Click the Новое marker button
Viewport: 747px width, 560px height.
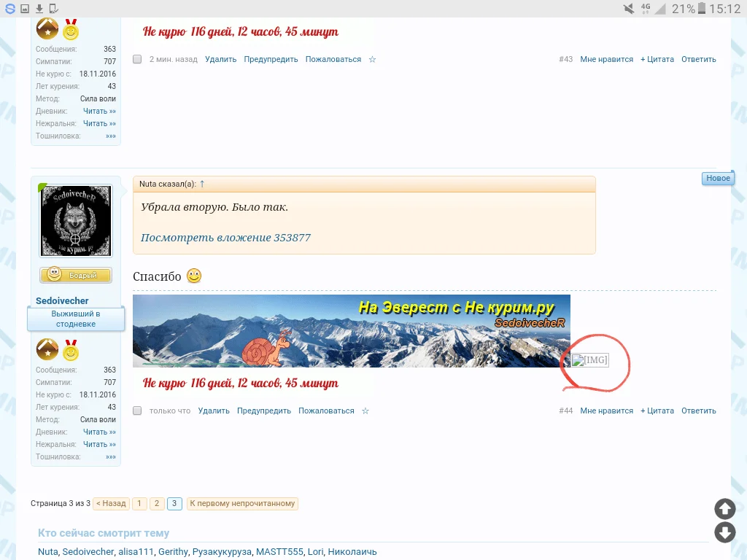pyautogui.click(x=718, y=178)
